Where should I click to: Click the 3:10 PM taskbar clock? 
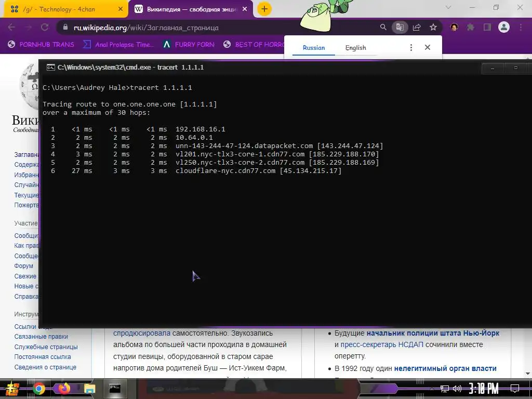[x=484, y=389]
